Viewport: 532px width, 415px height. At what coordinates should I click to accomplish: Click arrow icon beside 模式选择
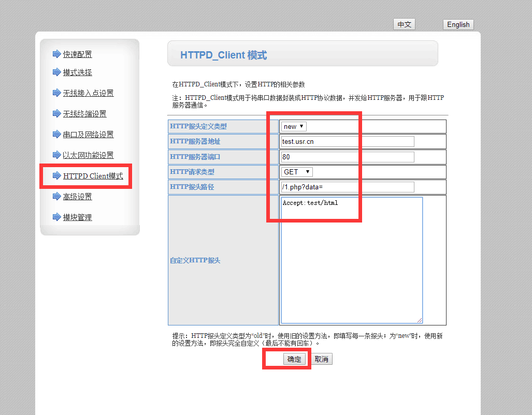(x=56, y=72)
